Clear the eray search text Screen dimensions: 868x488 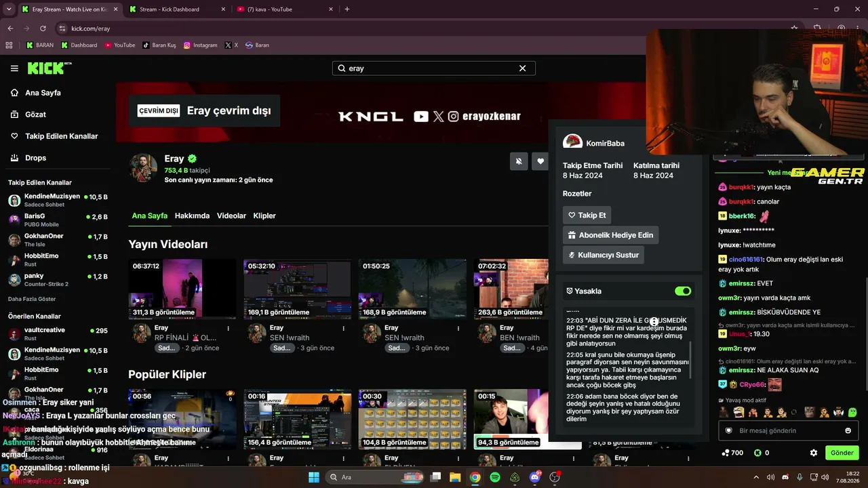522,68
